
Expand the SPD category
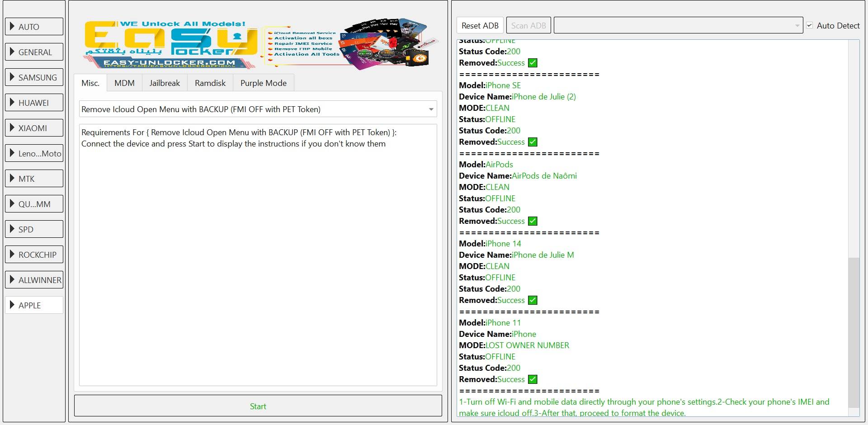click(34, 229)
